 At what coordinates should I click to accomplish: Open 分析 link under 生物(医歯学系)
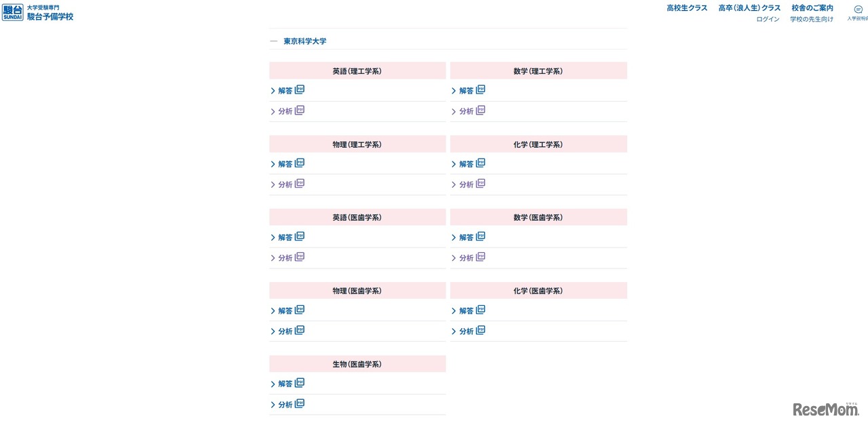285,404
